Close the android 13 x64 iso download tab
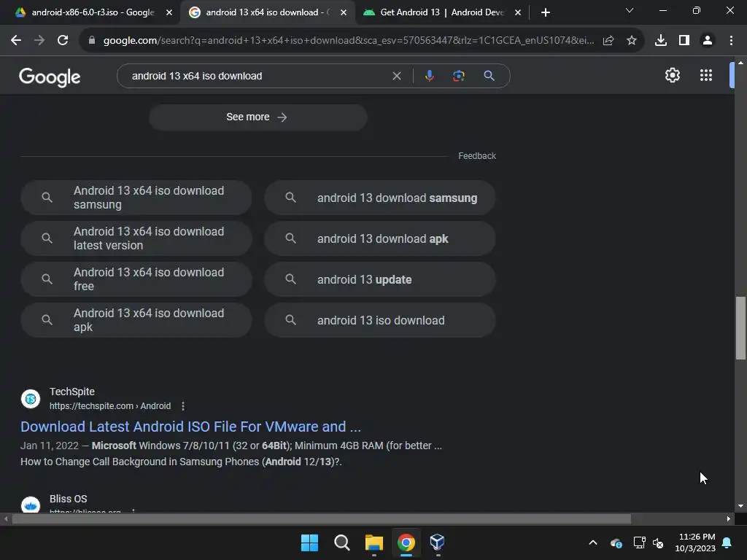Image resolution: width=747 pixels, height=560 pixels. click(344, 12)
